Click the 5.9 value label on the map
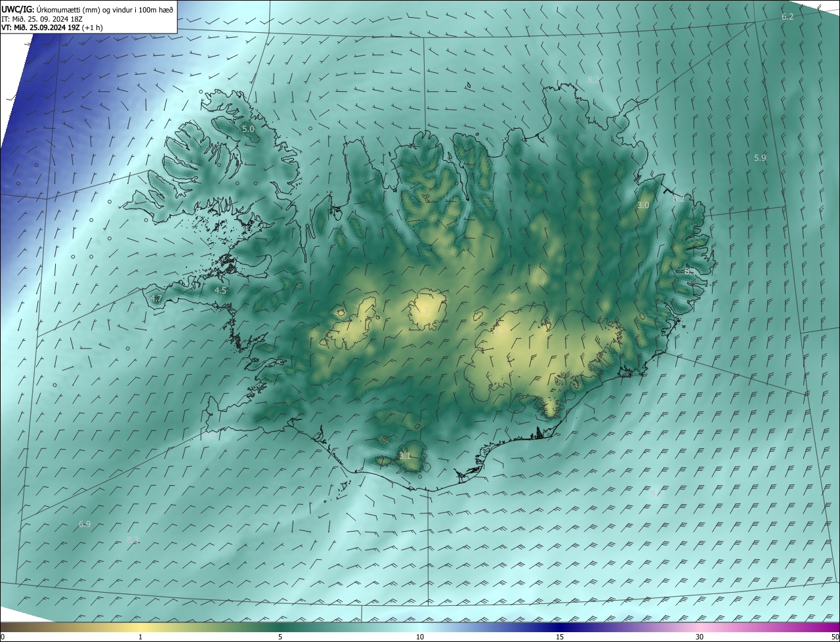Screen dimensions: 840x642 [x=760, y=158]
